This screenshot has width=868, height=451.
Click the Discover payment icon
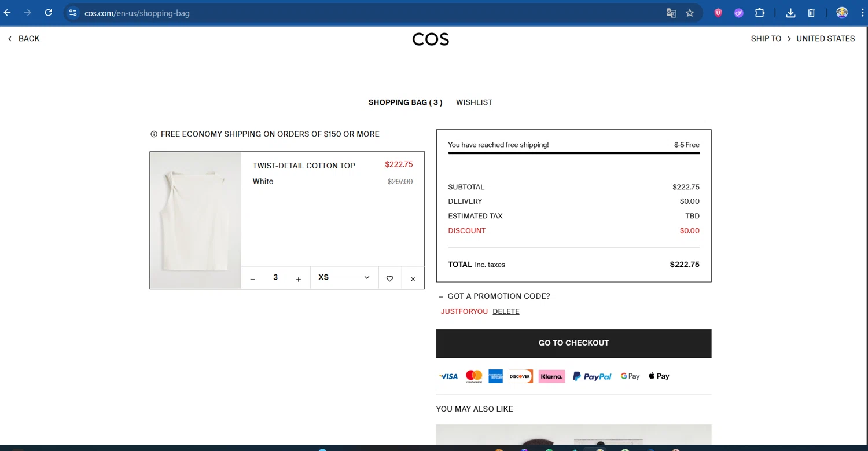pos(520,376)
